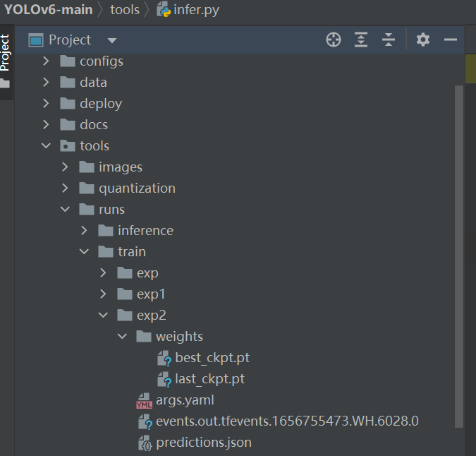
Task: Select predictions.json file name
Action: pos(204,443)
